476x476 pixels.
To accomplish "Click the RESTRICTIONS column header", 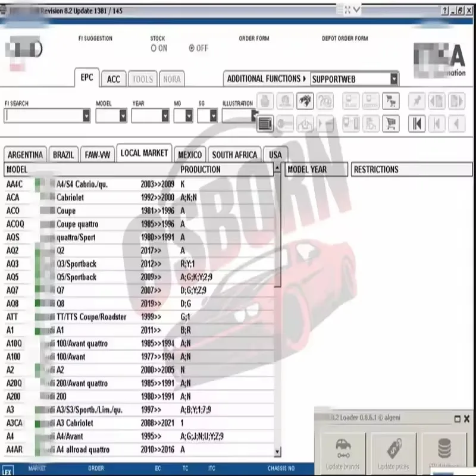I will click(412, 170).
